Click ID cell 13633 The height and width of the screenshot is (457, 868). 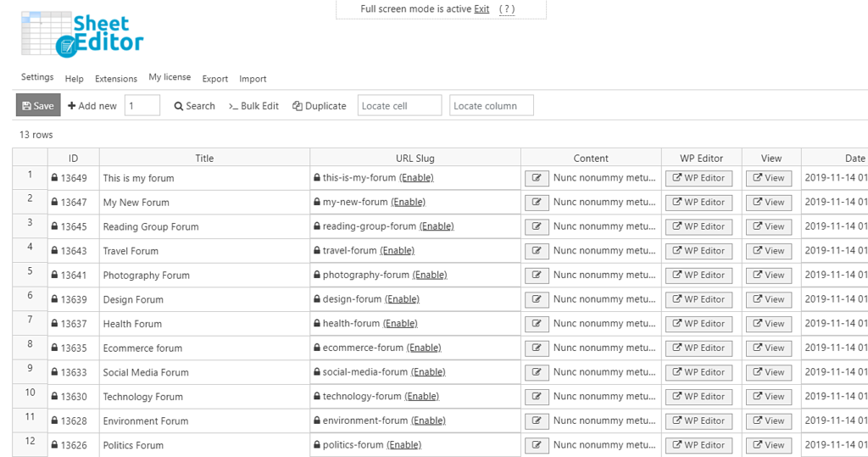[x=74, y=372]
